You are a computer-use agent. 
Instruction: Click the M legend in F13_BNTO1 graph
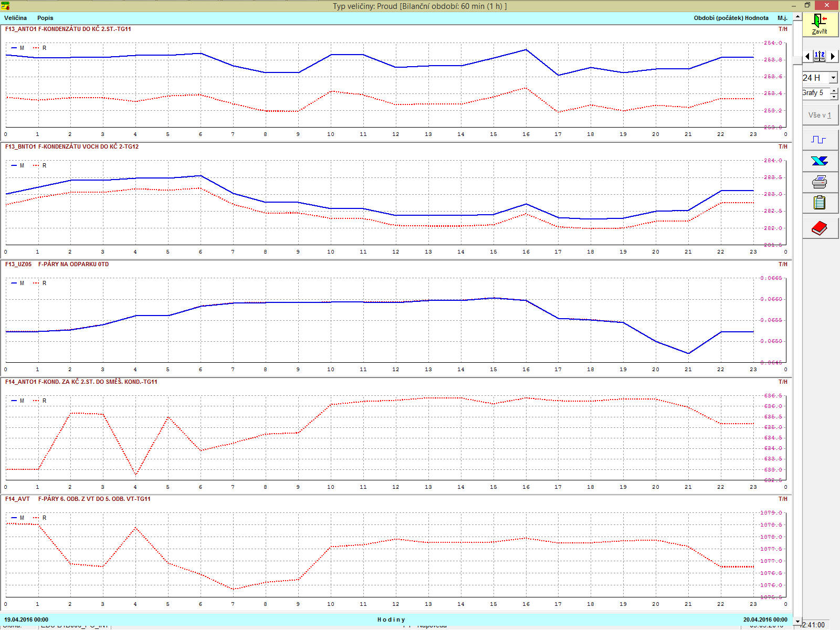[18, 165]
